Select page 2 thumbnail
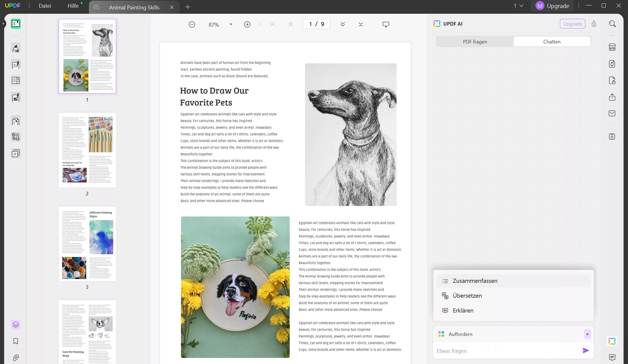 [x=87, y=150]
